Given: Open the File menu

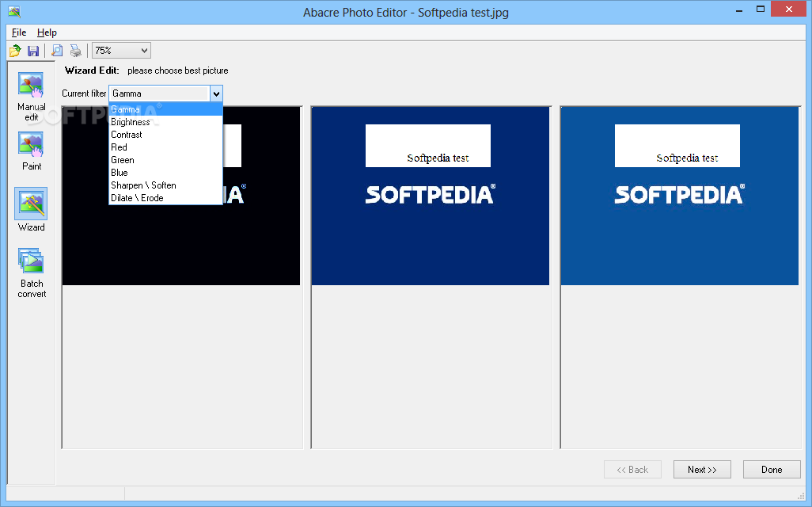Looking at the screenshot, I should click(x=19, y=32).
